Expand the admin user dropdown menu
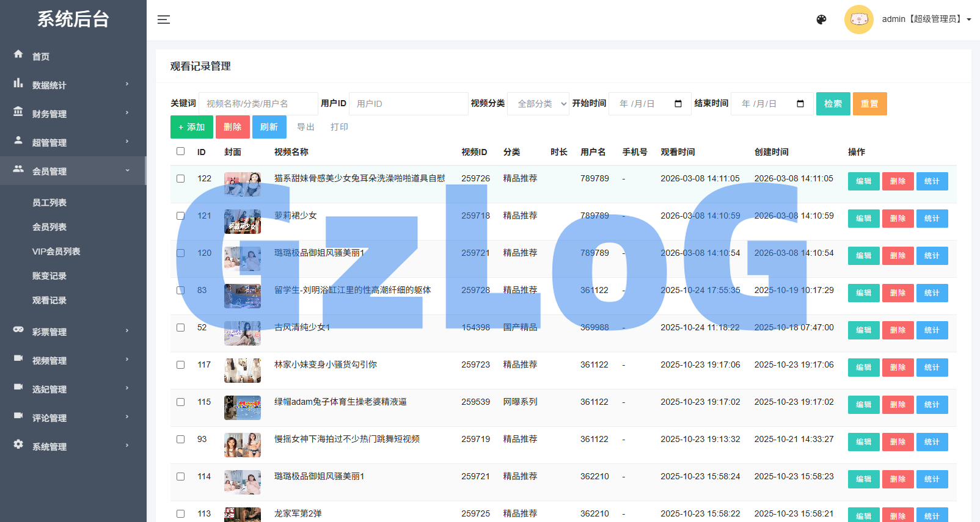 click(x=926, y=20)
